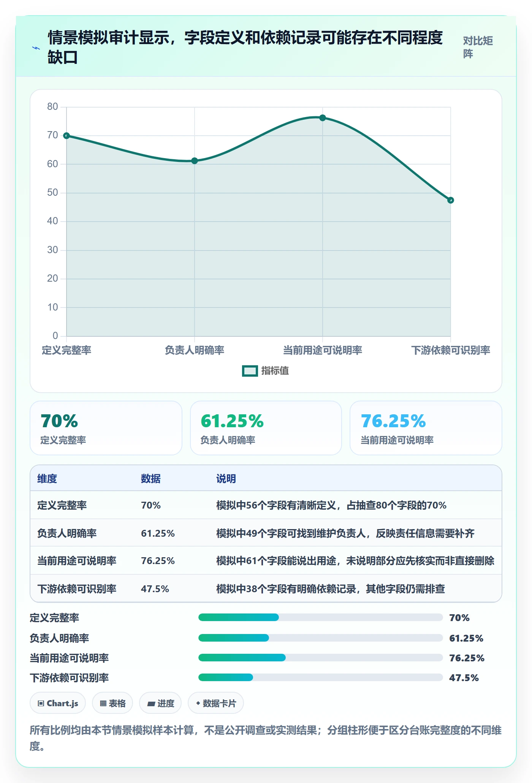
Task: Click the 负责人明确率 data point on the chart
Action: tap(195, 161)
